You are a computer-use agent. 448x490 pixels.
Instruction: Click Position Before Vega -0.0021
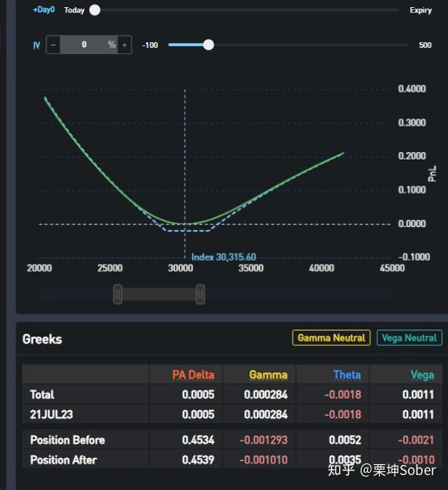pos(417,440)
